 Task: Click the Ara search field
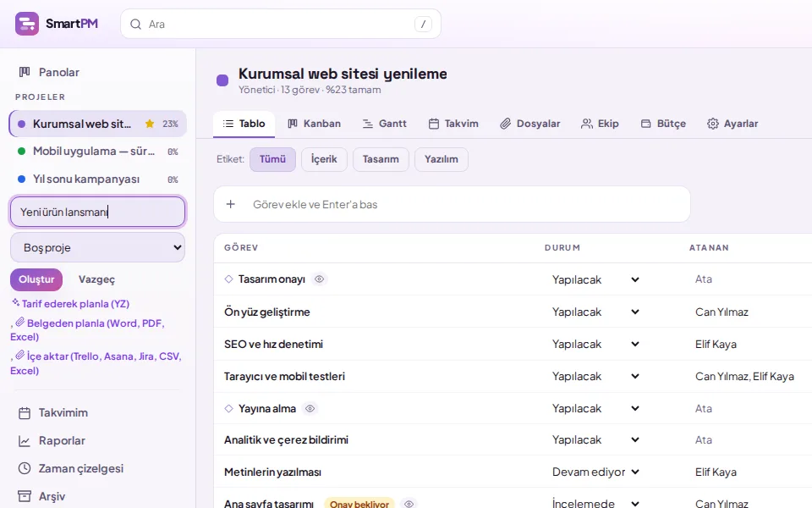tap(280, 24)
